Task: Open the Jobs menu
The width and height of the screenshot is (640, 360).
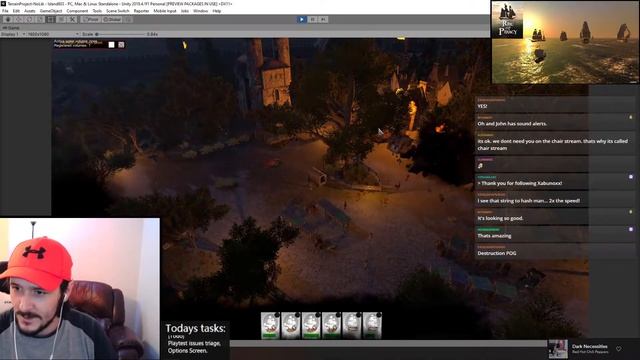Action: point(185,11)
